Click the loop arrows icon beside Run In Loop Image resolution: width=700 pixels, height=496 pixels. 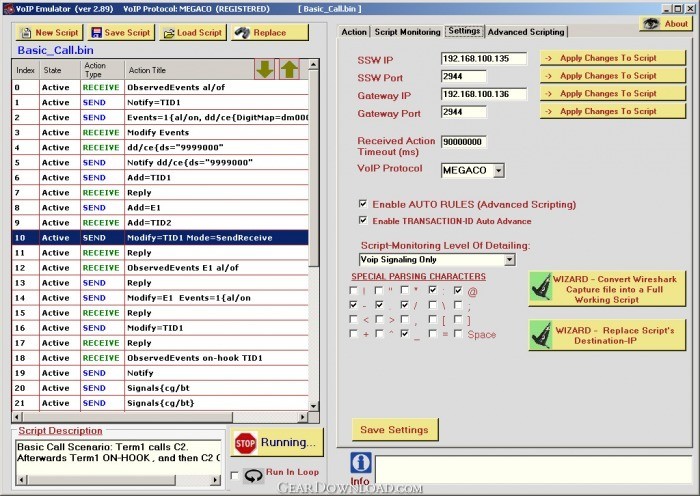pyautogui.click(x=253, y=476)
